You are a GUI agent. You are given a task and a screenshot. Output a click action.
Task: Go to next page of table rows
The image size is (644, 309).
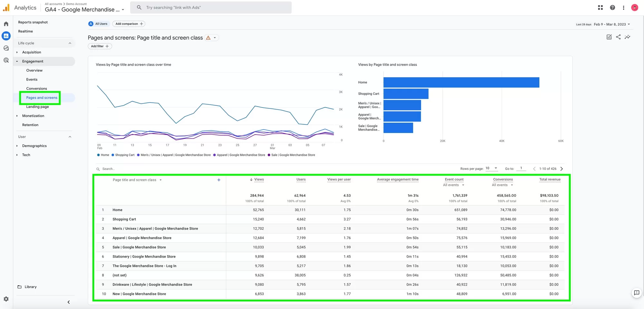[x=562, y=169]
